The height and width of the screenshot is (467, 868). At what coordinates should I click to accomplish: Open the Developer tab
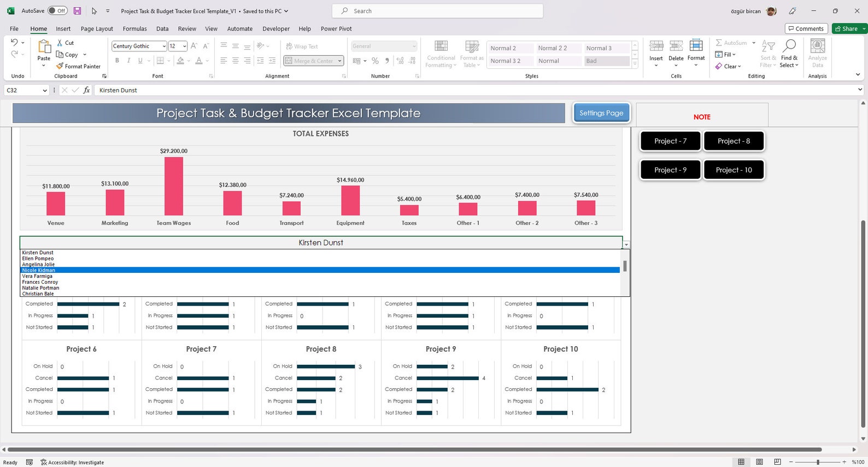tap(276, 28)
